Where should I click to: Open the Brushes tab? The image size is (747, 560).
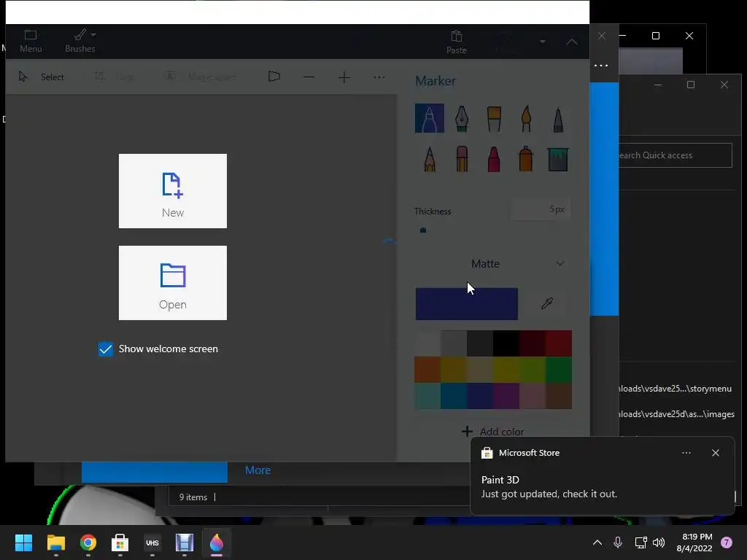coord(80,41)
